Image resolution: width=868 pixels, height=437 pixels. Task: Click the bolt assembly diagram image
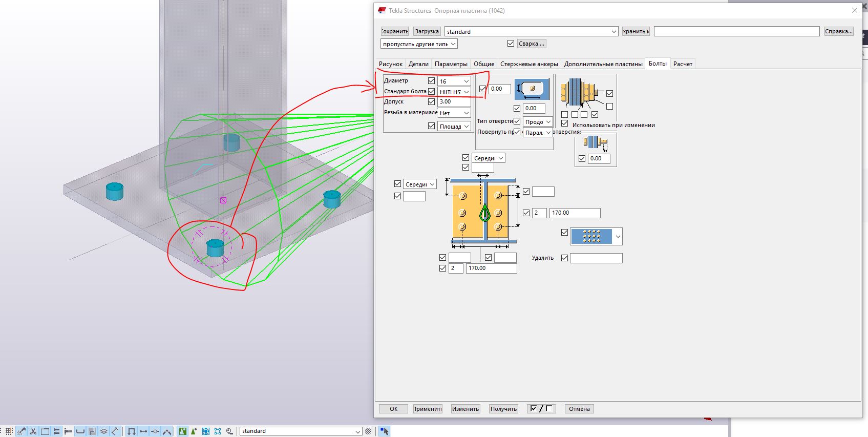tap(580, 92)
